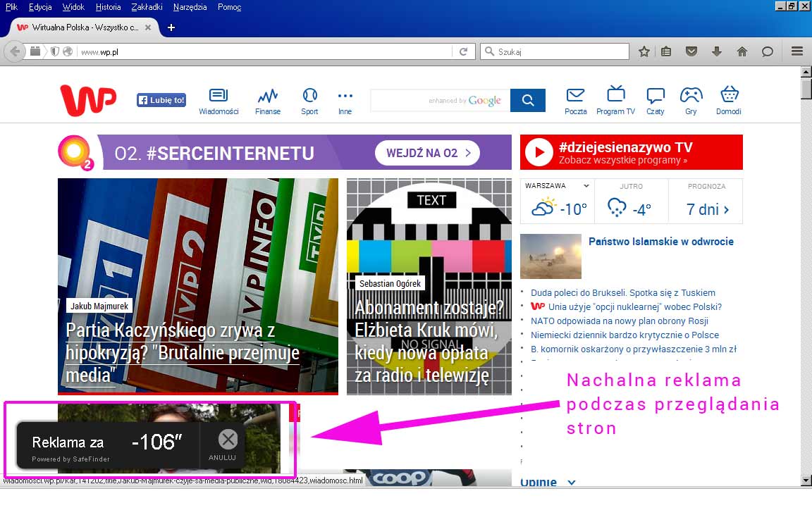
Task: Click the scrollbar up arrow
Action: 806,72
